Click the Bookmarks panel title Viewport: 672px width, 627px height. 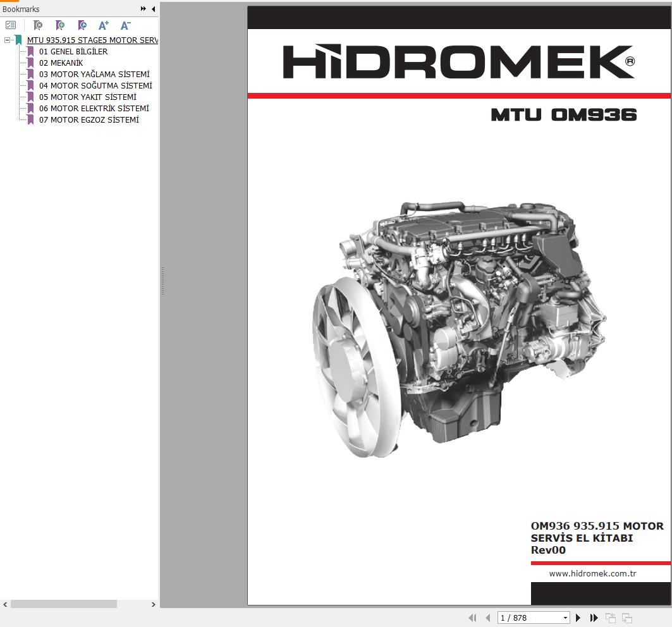[x=21, y=9]
